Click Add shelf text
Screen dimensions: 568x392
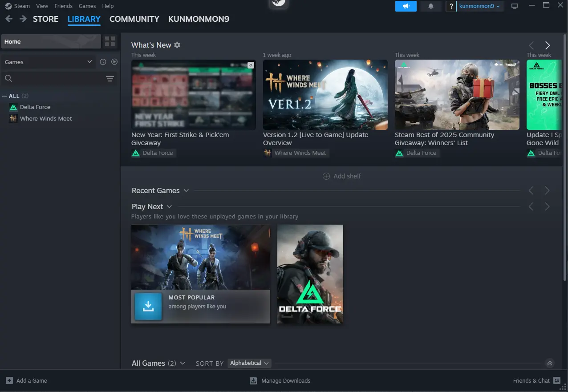click(x=347, y=176)
